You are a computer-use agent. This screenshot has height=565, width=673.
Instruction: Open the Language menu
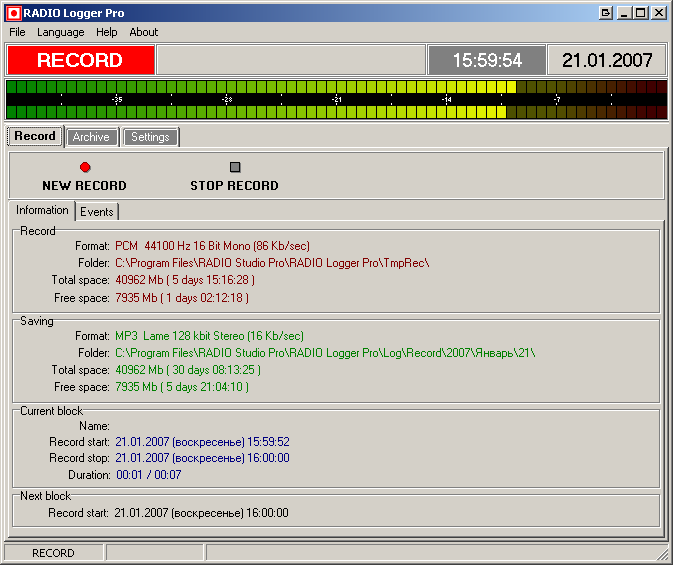click(x=61, y=32)
